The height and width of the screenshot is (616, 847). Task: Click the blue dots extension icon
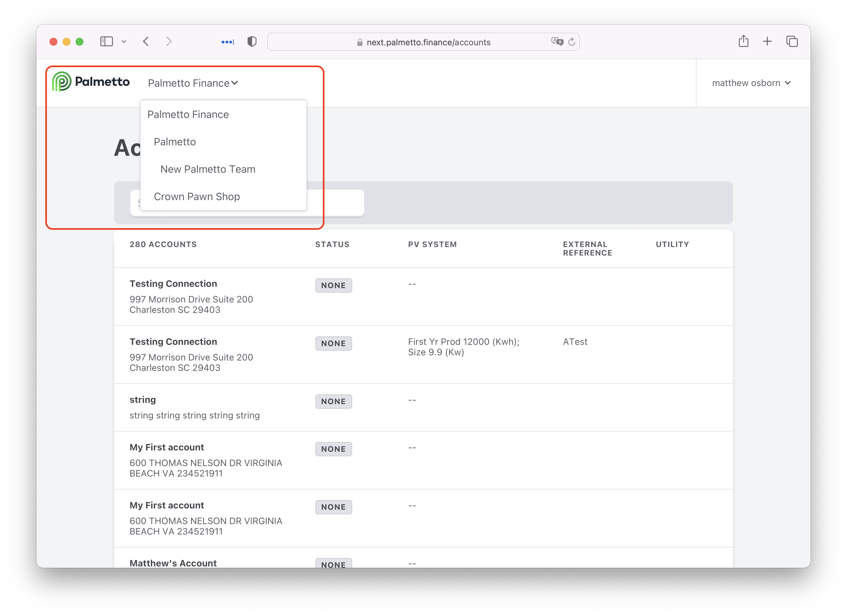click(x=227, y=42)
